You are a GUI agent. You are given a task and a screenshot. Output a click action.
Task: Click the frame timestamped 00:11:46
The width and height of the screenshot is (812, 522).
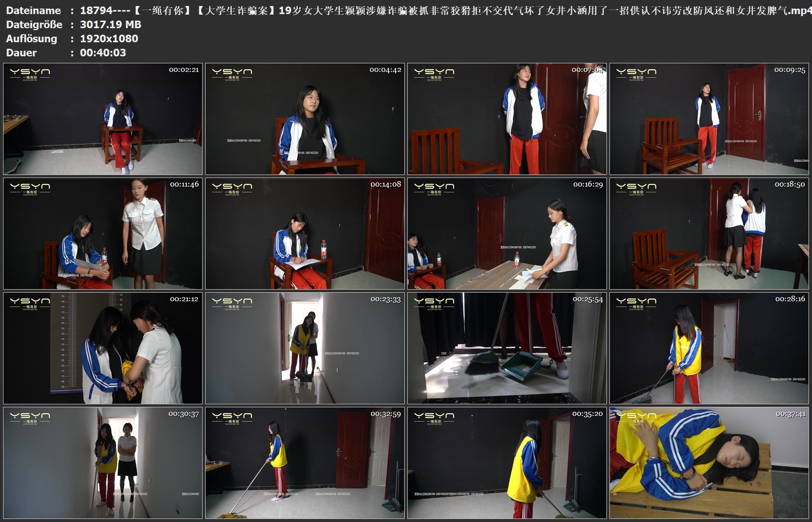[x=103, y=233]
